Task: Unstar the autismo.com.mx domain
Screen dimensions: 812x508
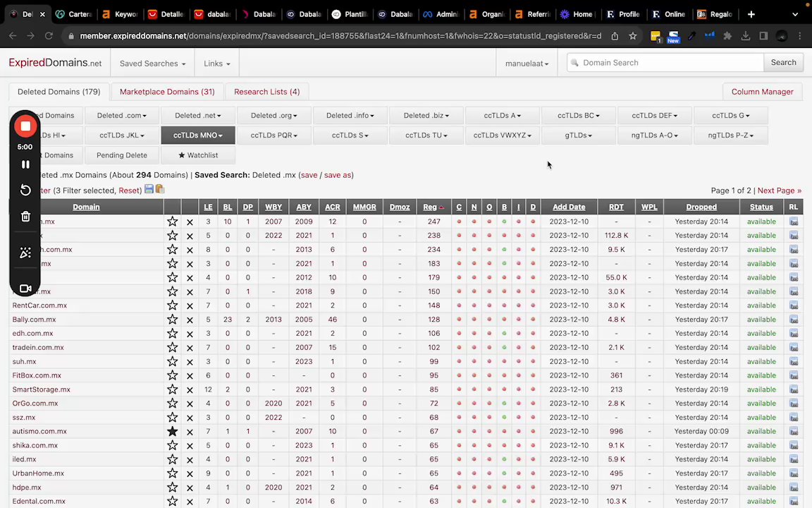Action: pyautogui.click(x=173, y=431)
